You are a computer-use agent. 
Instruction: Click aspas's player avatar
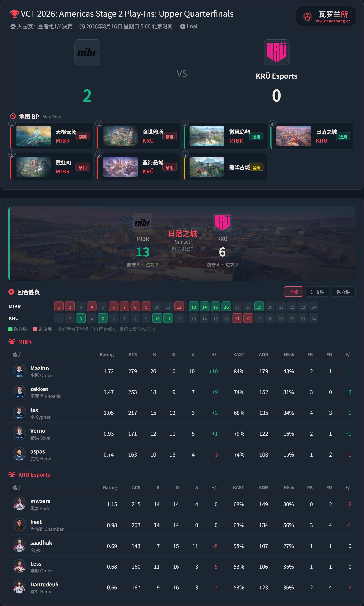coord(19,454)
